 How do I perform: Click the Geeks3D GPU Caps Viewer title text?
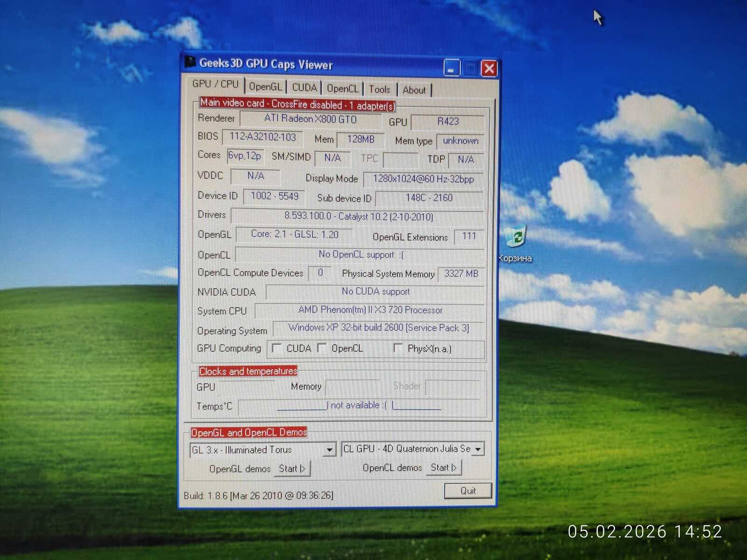tap(266, 64)
